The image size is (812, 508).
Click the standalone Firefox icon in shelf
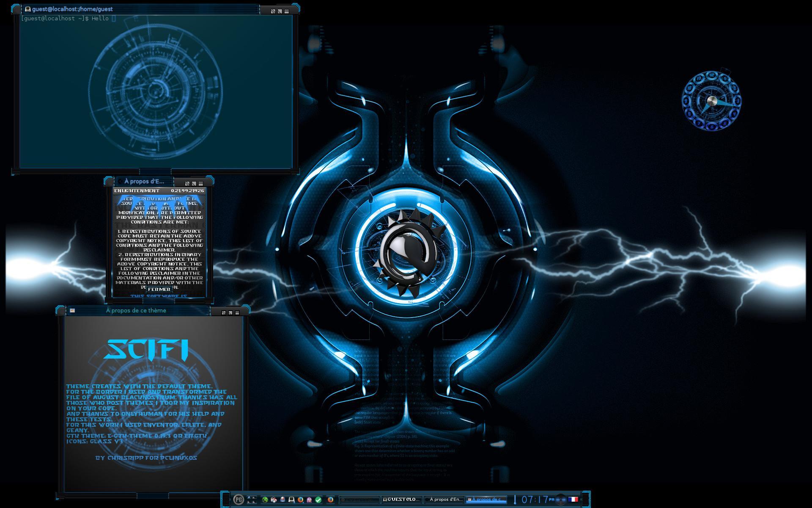click(x=330, y=500)
